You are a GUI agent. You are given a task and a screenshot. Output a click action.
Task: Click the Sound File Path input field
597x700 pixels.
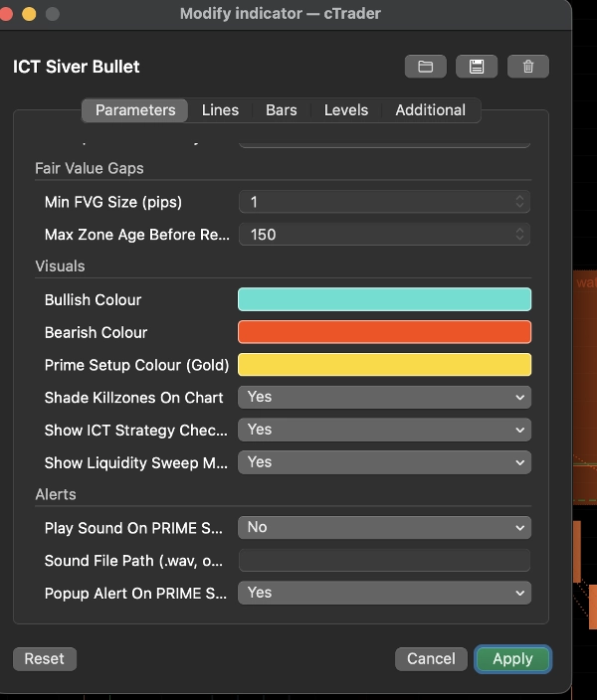tap(384, 560)
